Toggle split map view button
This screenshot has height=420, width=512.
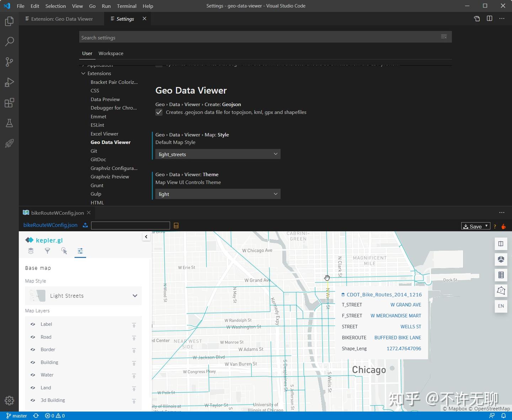(501, 244)
